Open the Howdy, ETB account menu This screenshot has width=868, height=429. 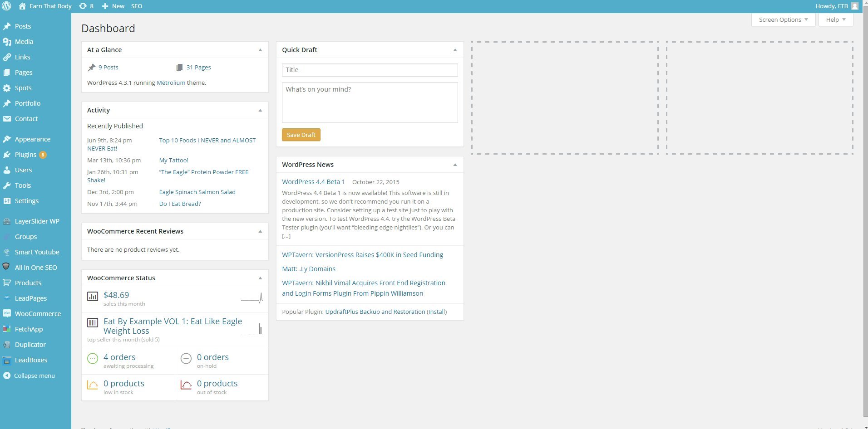pos(837,6)
